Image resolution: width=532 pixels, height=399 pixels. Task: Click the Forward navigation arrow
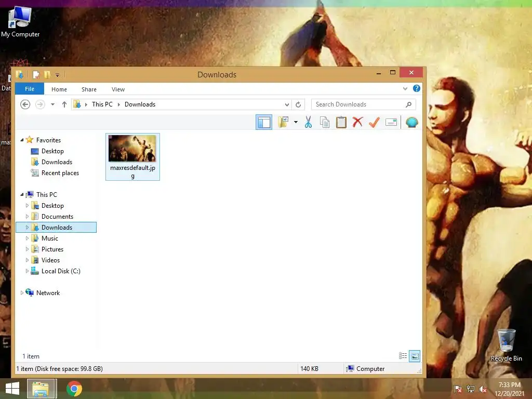coord(40,104)
